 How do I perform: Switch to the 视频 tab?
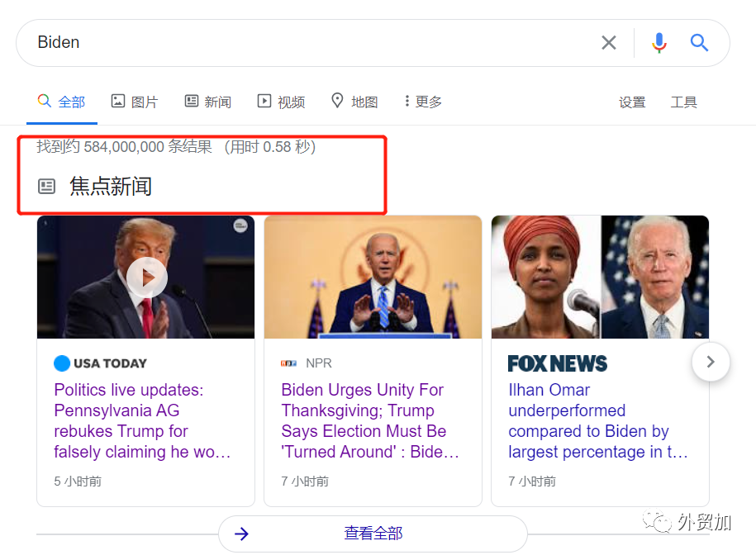(x=281, y=102)
